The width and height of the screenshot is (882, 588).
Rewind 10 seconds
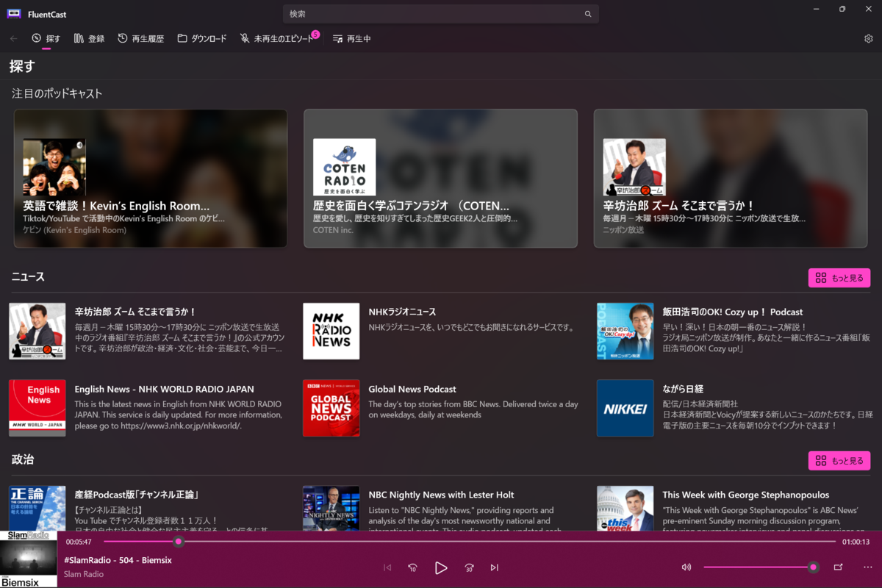point(413,567)
